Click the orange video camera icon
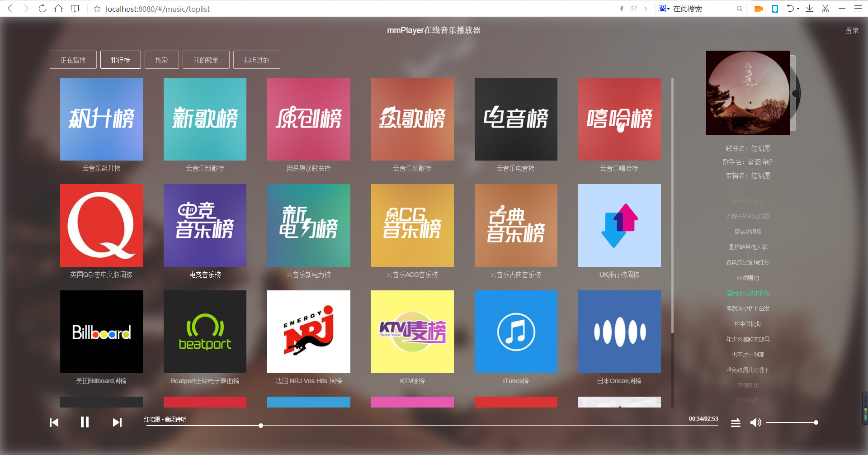 pos(759,9)
